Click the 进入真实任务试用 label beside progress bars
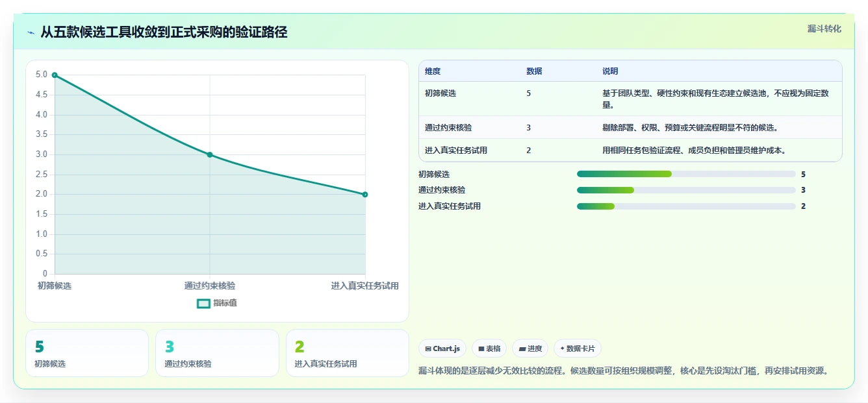 coord(450,206)
